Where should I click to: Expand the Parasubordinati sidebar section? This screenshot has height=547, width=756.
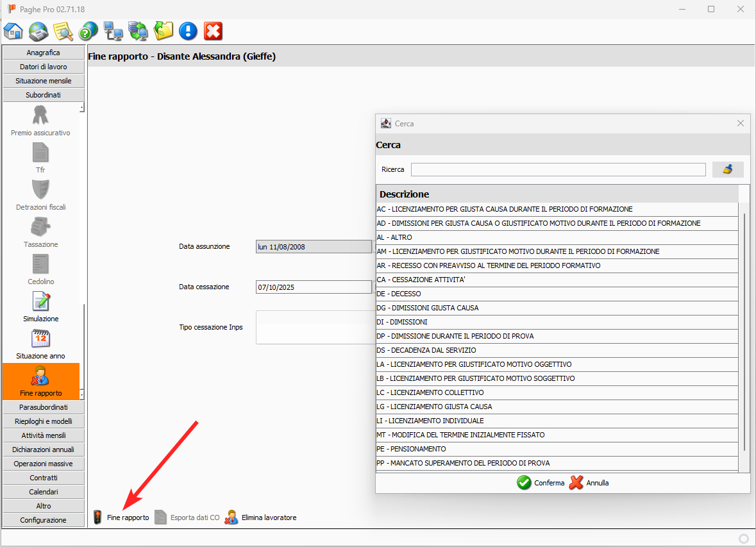[x=44, y=407]
